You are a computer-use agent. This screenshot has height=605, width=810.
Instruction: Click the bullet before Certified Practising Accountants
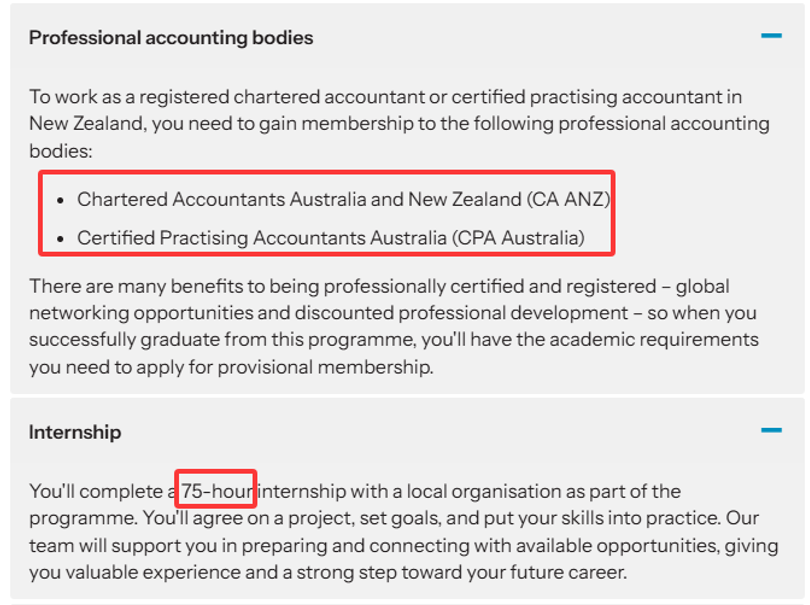tap(62, 239)
